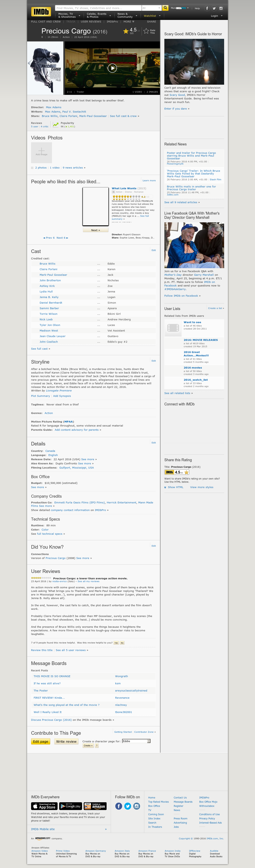Viewport: 255px width, 868px height.
Task: Click the SHARE option in the title bar
Action: coord(151,22)
